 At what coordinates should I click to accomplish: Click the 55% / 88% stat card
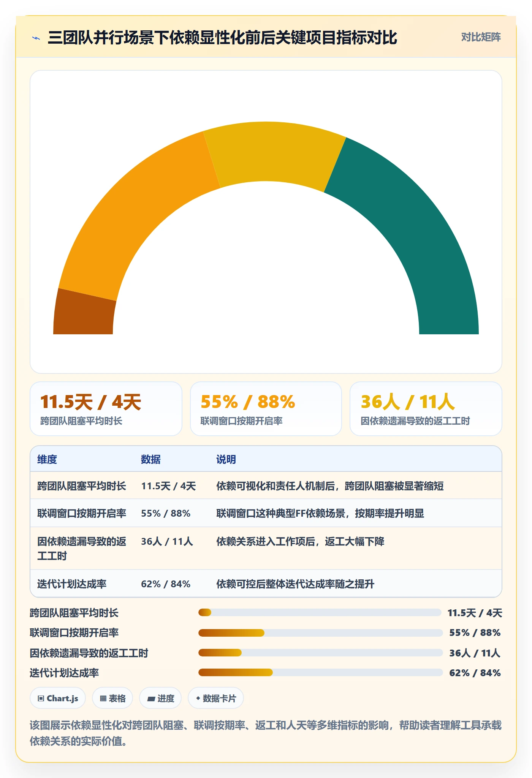coord(266,409)
